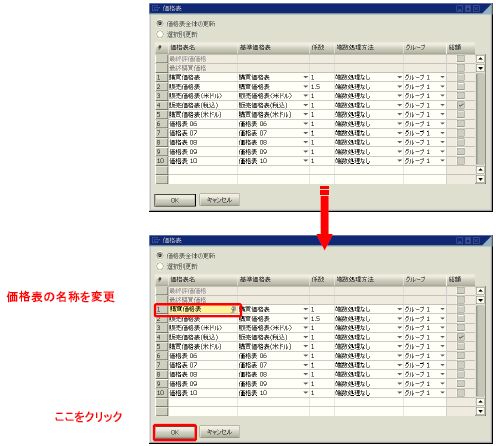Open row 6 base price list dropdown, lower window
This screenshot has width=496, height=446.
(306, 356)
